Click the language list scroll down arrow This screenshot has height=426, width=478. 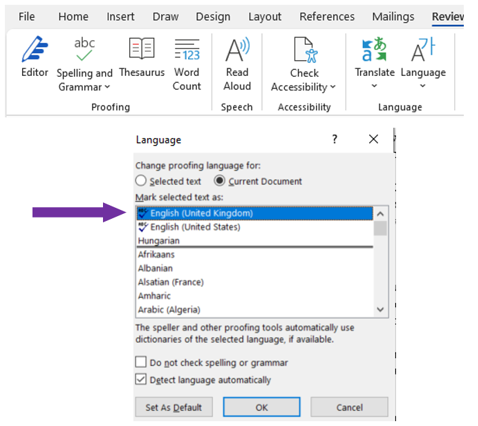coord(380,309)
